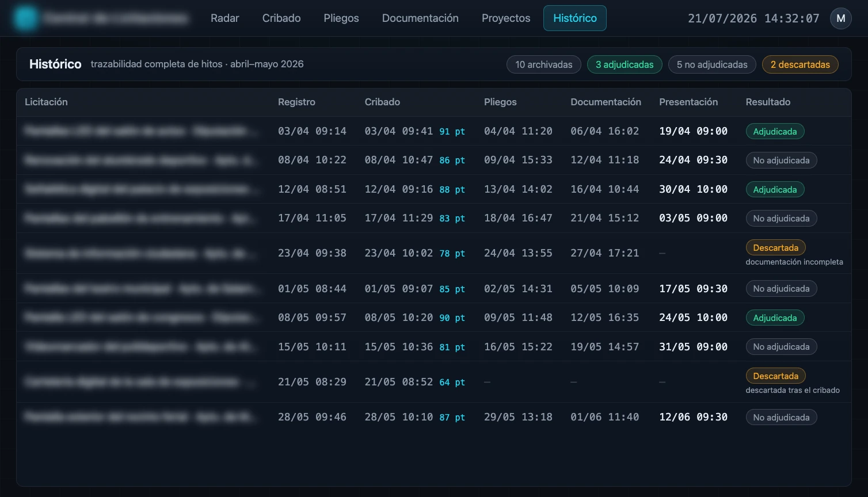Switch to the Radar tab
Viewport: 868px width, 497px height.
tap(224, 18)
